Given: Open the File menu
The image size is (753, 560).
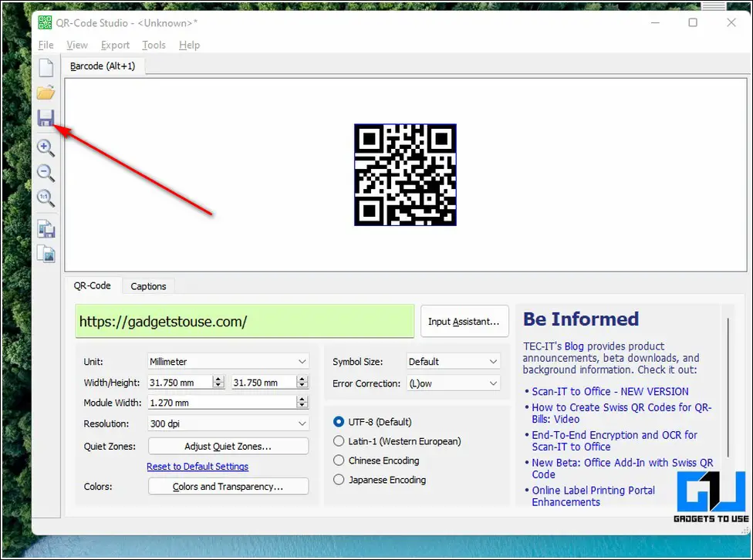Looking at the screenshot, I should click(46, 46).
